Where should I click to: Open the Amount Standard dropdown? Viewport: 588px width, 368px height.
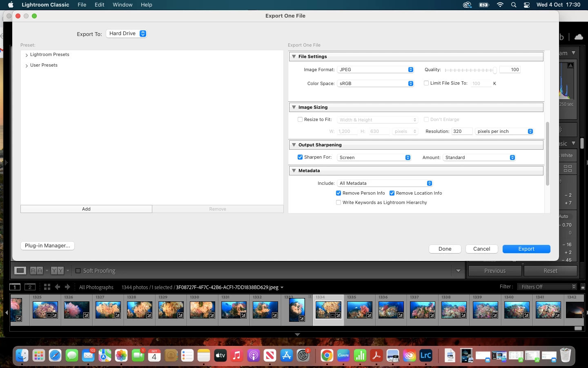point(479,157)
